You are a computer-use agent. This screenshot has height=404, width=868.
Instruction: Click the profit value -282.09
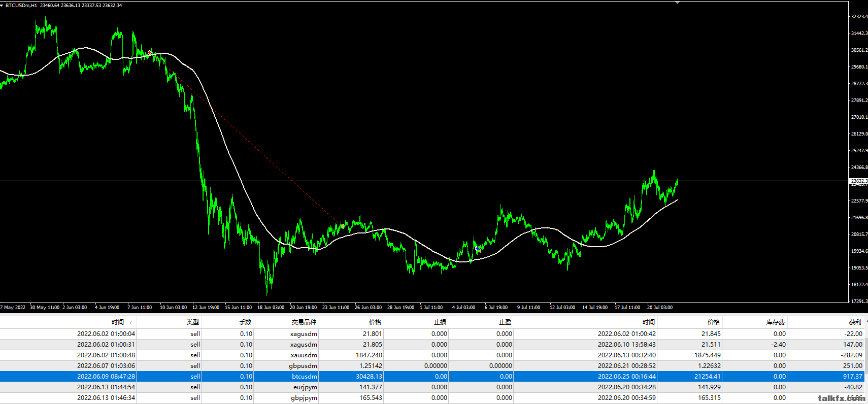852,355
